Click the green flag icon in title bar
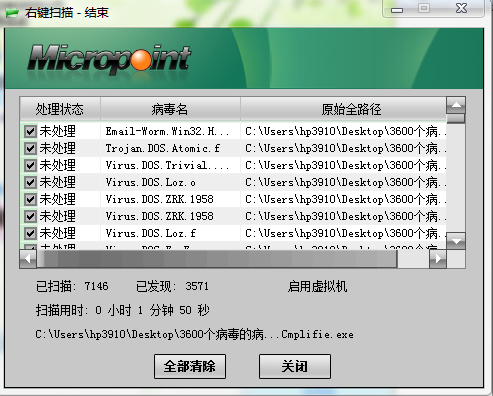This screenshot has height=396, width=493. pos(12,13)
